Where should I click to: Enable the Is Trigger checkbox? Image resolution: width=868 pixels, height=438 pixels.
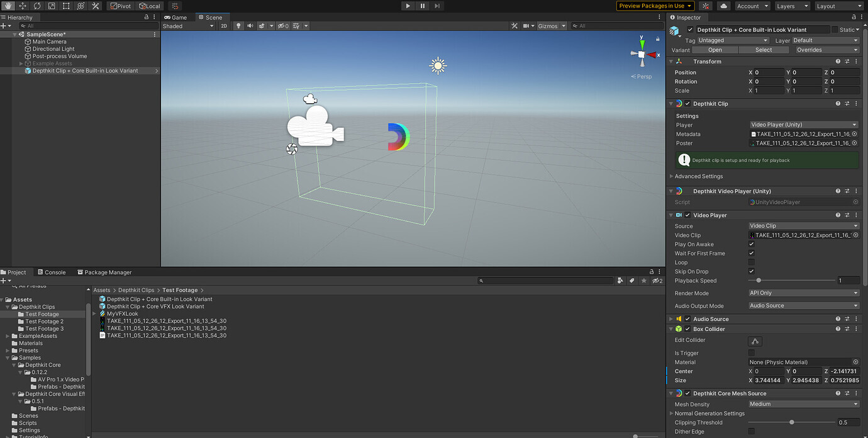coord(751,353)
